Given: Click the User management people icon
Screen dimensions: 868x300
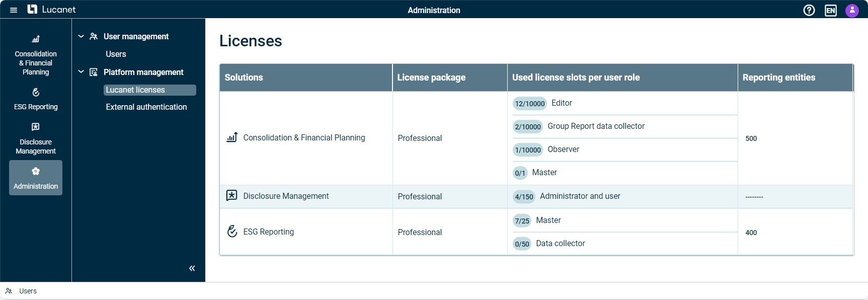Looking at the screenshot, I should 94,36.
